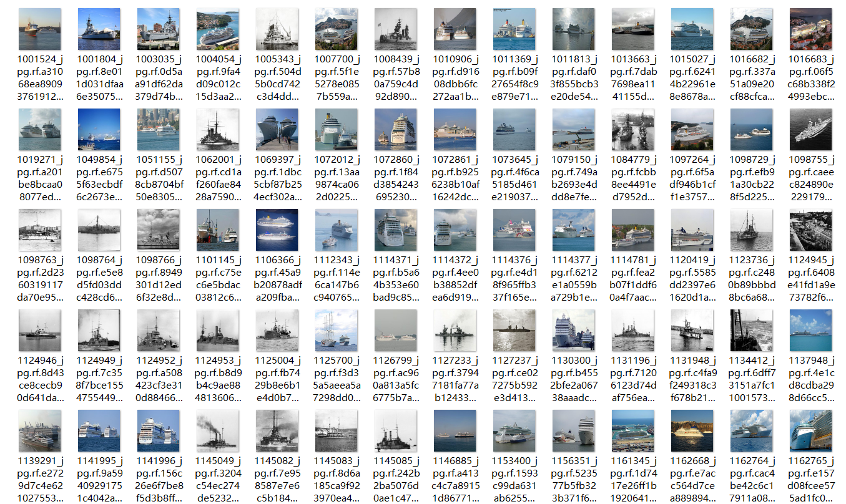
Task: Choose the thumbnail of file 1072860_jpg
Action: (x=396, y=129)
